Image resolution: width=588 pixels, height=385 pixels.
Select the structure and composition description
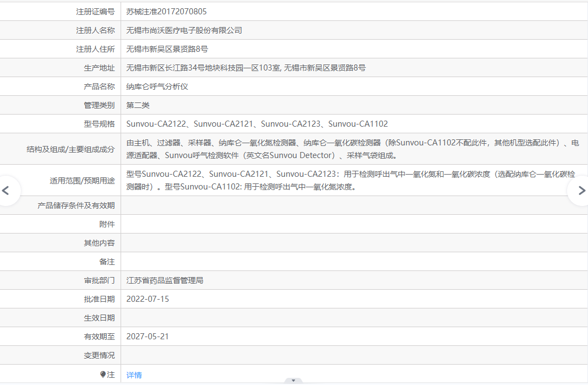[x=352, y=149]
